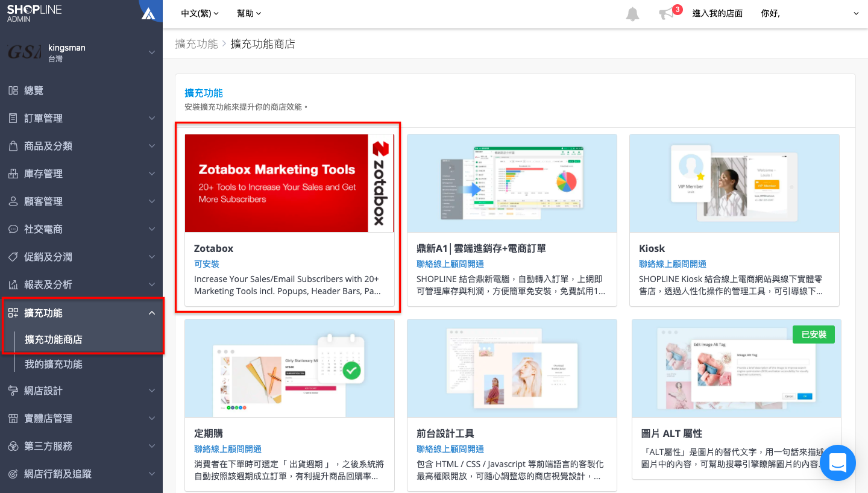Open the chat support bubble icon
The width and height of the screenshot is (868, 493).
pos(838,463)
